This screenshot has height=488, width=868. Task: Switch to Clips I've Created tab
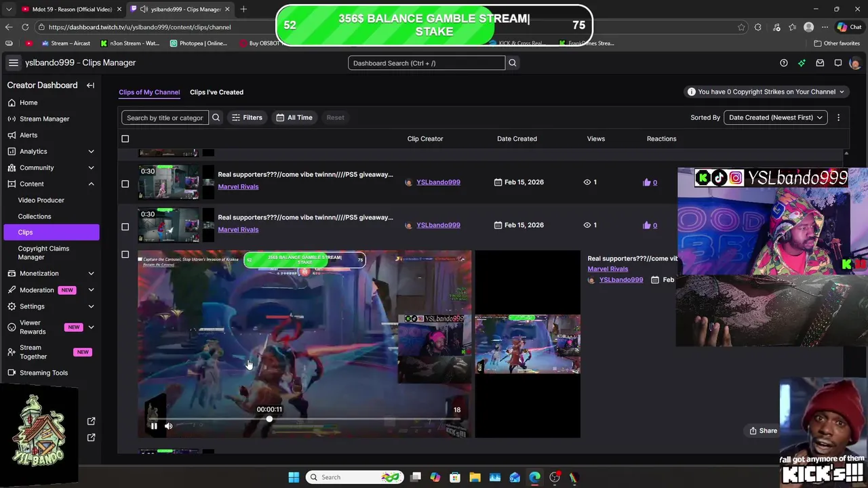pos(216,92)
